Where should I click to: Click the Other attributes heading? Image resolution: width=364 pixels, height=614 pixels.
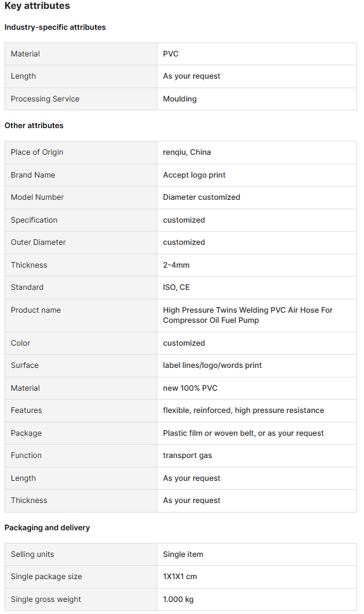[x=34, y=126]
